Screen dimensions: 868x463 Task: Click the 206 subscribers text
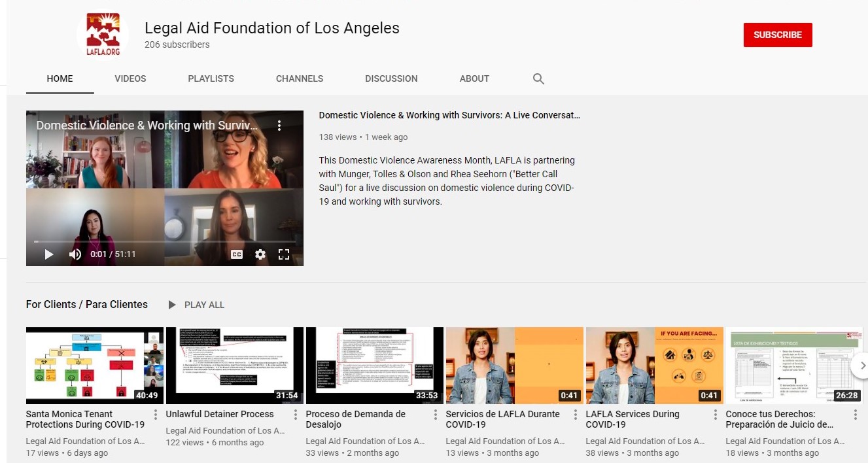177,44
